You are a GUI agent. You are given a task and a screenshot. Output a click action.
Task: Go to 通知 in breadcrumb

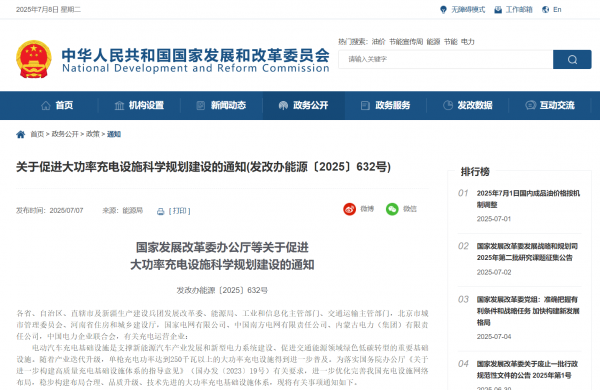[114, 134]
